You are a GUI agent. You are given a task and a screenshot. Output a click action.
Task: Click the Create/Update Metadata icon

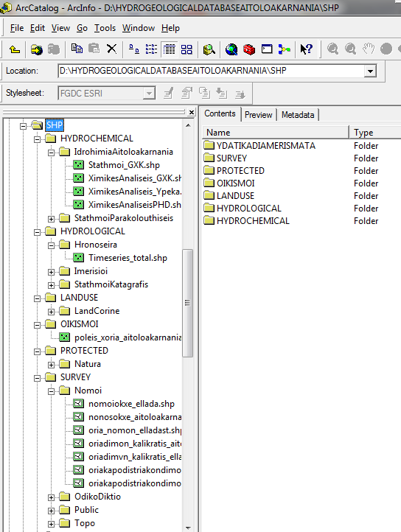coord(204,93)
